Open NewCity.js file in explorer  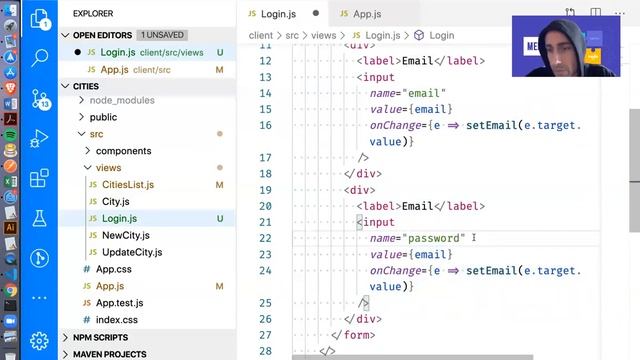[126, 236]
